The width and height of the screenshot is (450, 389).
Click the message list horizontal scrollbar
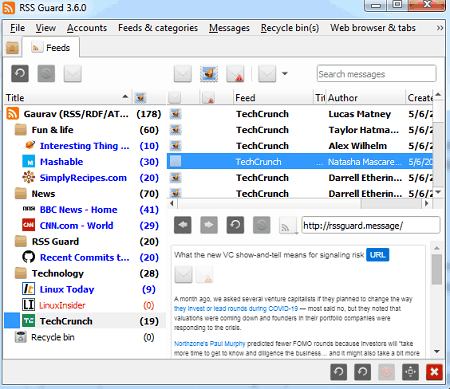(299, 203)
